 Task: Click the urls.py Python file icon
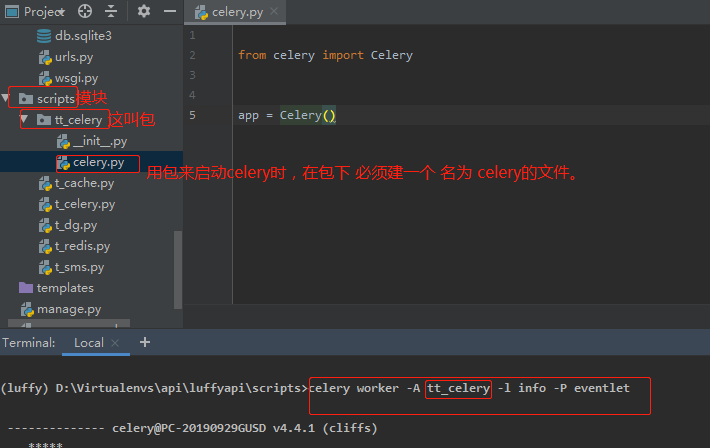[x=45, y=57]
